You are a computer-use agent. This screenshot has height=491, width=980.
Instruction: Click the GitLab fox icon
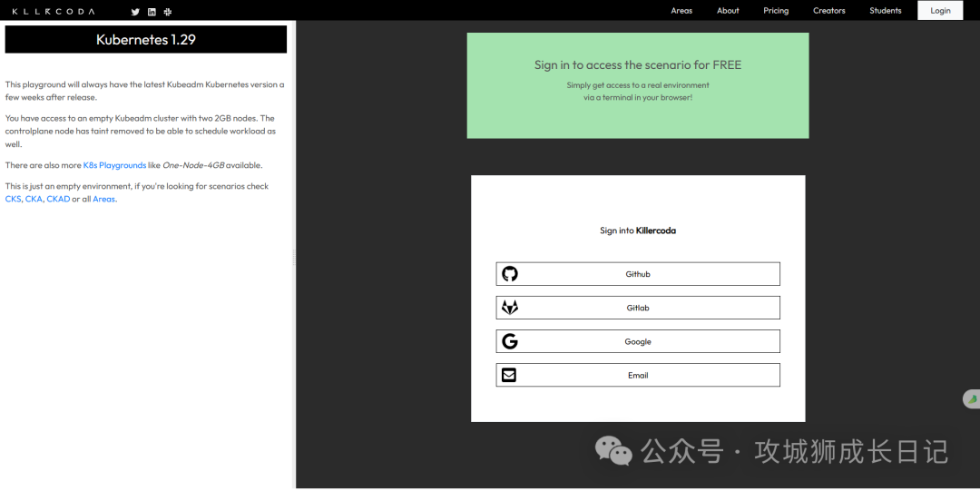coord(510,308)
